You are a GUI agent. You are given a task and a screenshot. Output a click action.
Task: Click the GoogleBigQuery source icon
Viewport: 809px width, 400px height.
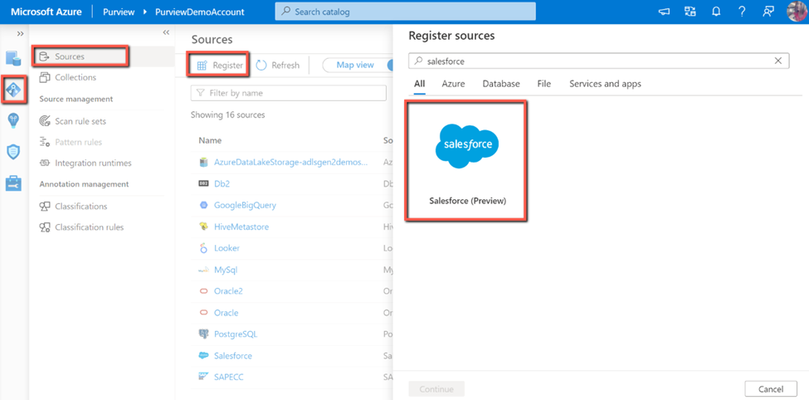click(x=203, y=205)
